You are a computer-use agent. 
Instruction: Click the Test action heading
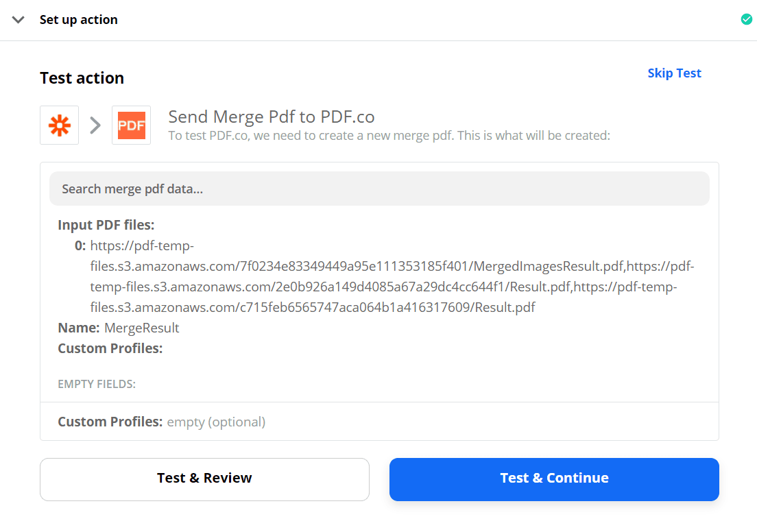pos(82,78)
